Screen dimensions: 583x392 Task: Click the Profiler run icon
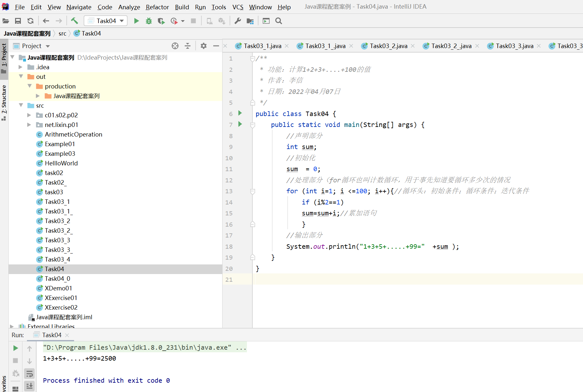[174, 21]
